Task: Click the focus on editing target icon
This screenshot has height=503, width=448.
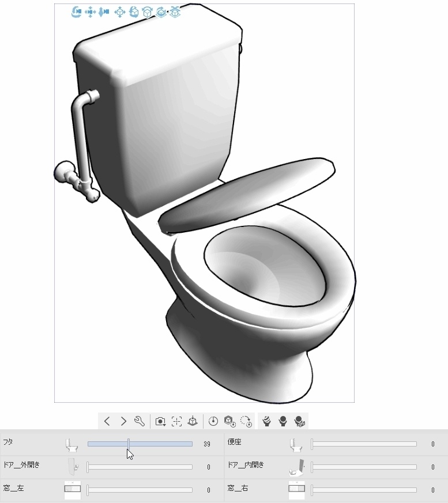Action: tap(176, 421)
